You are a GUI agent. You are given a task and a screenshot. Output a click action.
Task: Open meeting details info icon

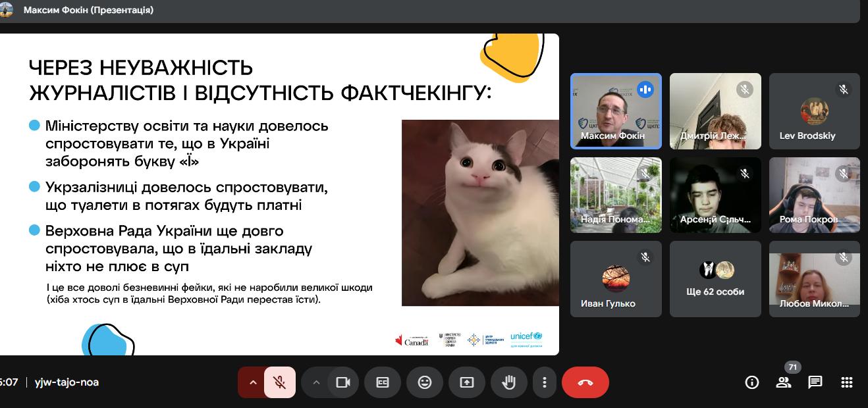pos(751,382)
